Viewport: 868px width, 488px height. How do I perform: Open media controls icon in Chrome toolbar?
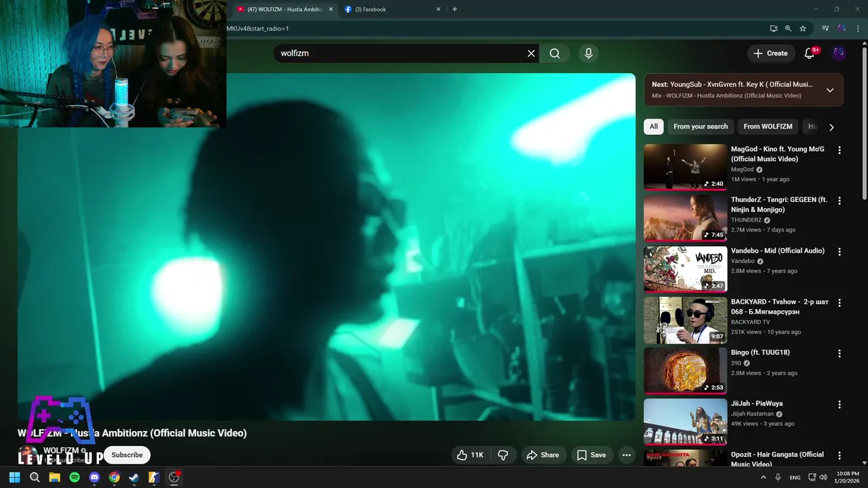click(x=825, y=28)
